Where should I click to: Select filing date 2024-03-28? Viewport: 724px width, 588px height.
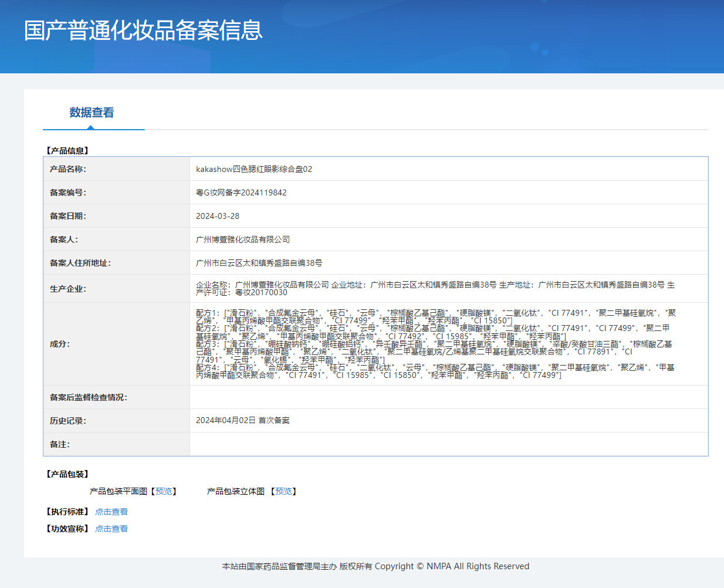click(218, 216)
